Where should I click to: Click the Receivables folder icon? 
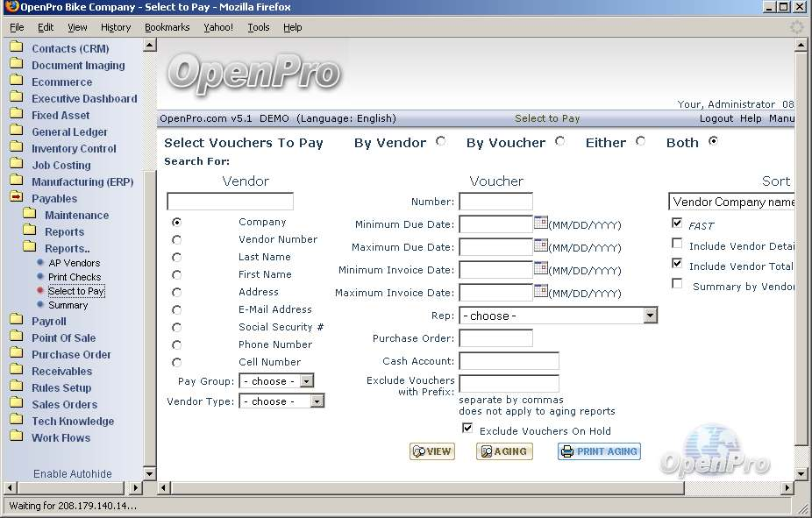(x=17, y=370)
